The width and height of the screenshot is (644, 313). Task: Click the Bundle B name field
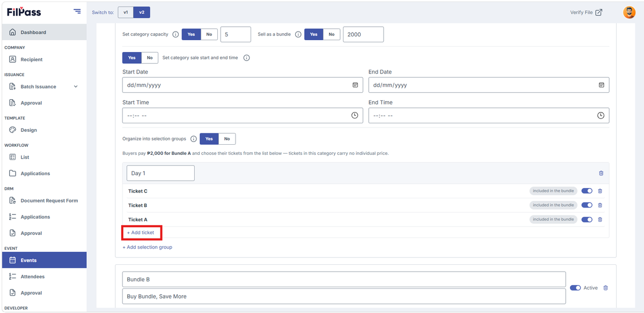click(x=344, y=279)
